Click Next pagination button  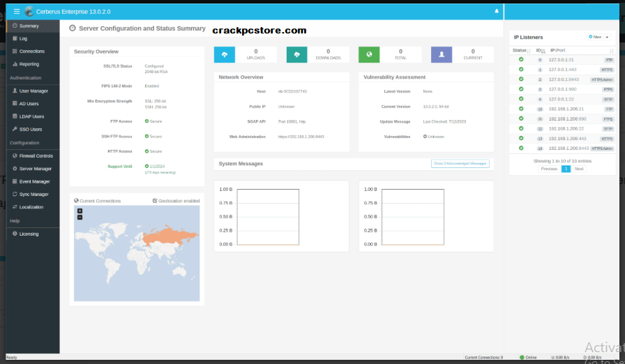pos(579,169)
